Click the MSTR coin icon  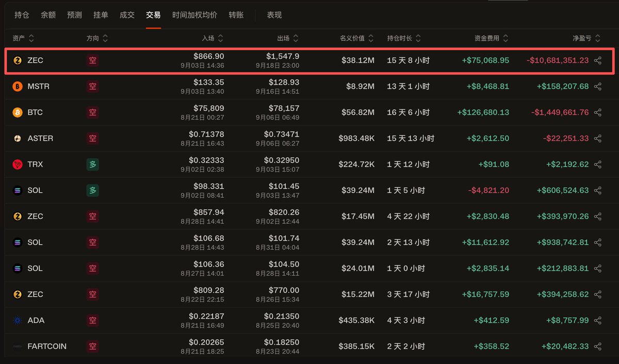(18, 86)
